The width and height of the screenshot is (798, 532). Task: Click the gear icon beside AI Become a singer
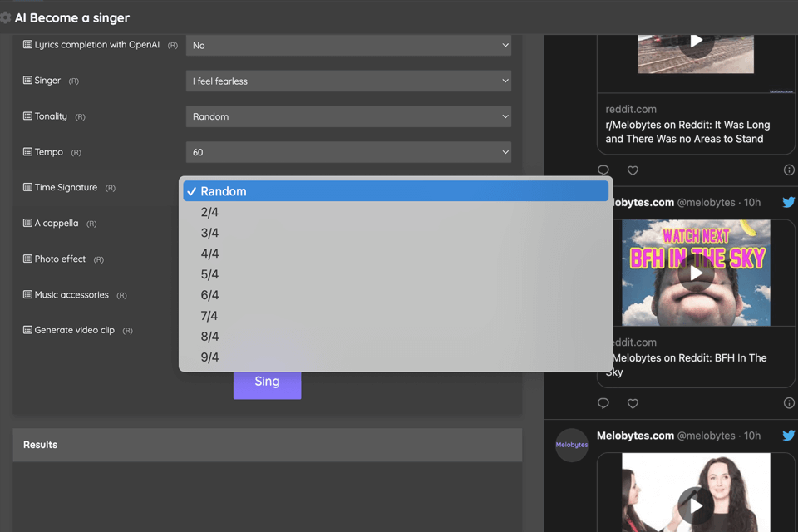pos(5,17)
